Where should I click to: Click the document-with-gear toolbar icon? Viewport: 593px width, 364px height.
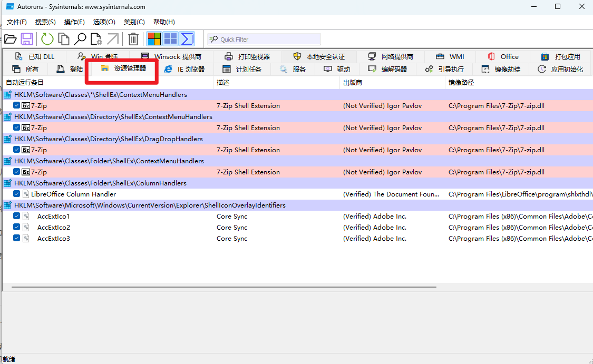click(96, 39)
